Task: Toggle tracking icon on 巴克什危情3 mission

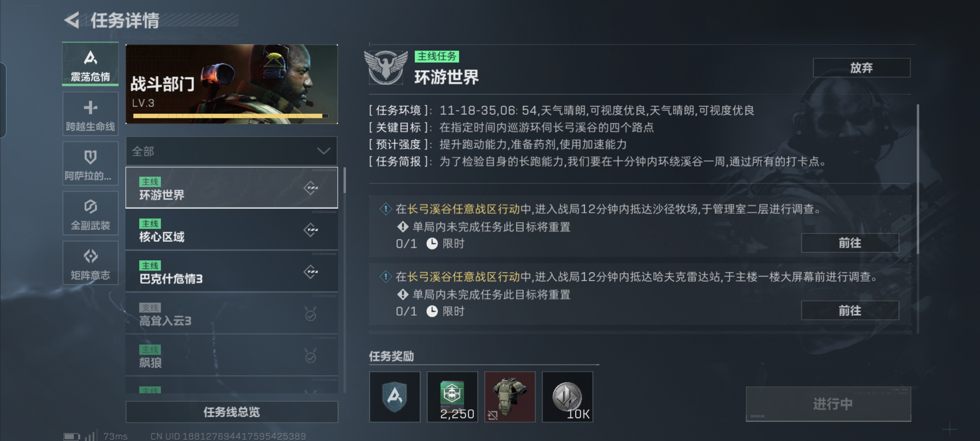Action: [x=311, y=272]
